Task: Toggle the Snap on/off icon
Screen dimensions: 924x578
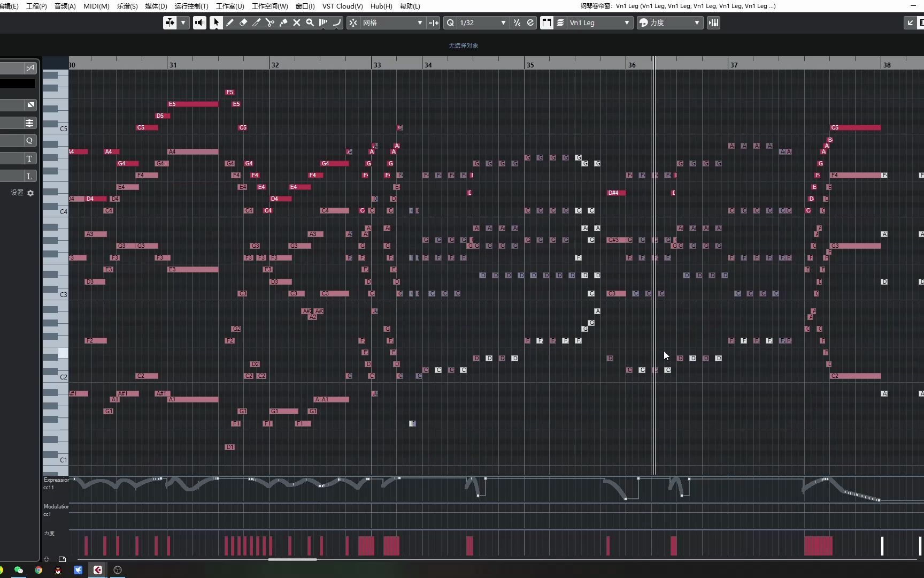Action: click(x=353, y=22)
